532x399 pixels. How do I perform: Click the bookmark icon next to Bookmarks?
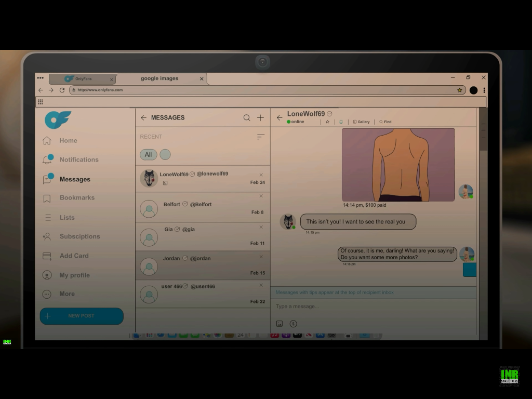coord(47,198)
